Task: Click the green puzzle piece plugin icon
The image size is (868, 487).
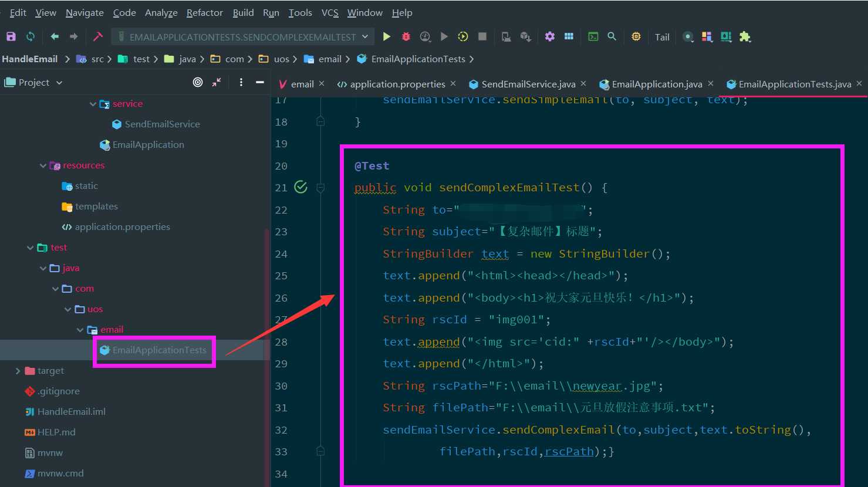Action: click(x=745, y=36)
